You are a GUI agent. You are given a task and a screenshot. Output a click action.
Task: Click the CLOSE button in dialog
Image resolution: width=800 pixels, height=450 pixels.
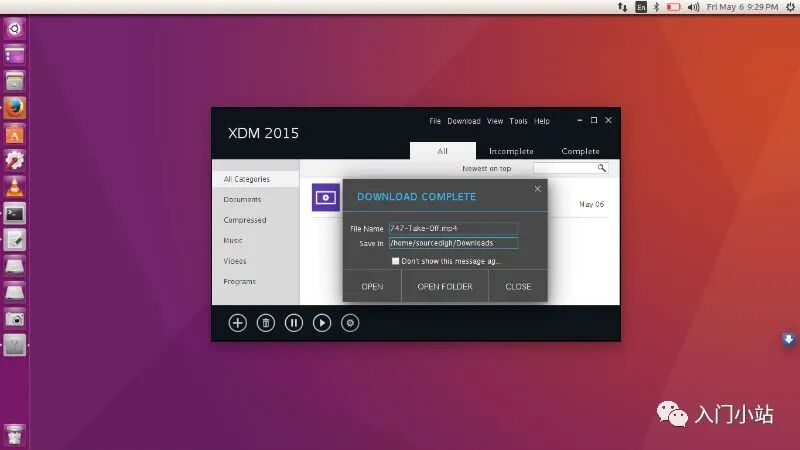pyautogui.click(x=518, y=286)
